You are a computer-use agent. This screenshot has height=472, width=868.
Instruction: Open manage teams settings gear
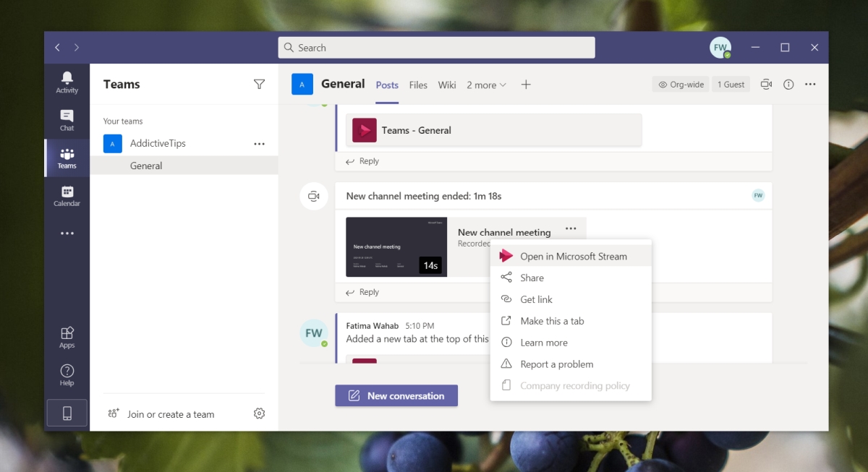(259, 413)
